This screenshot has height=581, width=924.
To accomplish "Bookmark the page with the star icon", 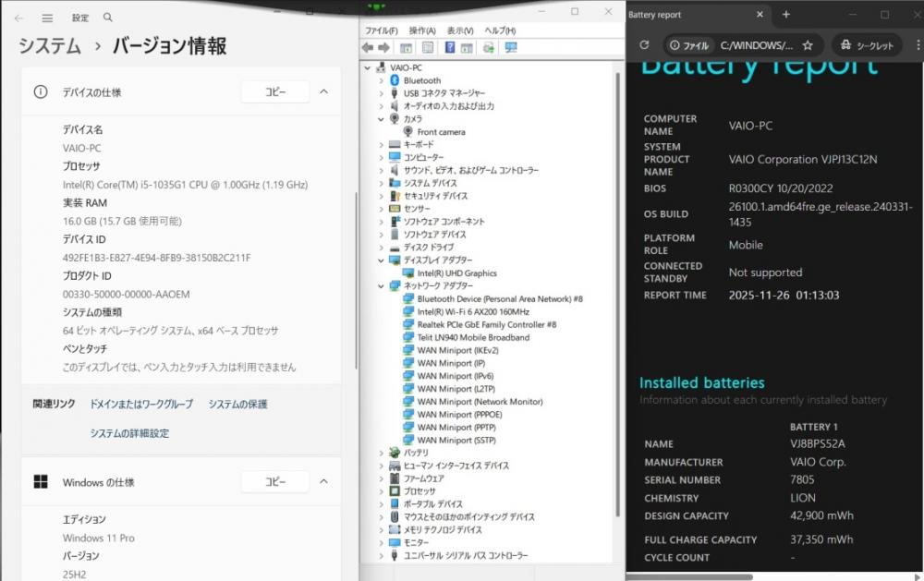I will 808,45.
